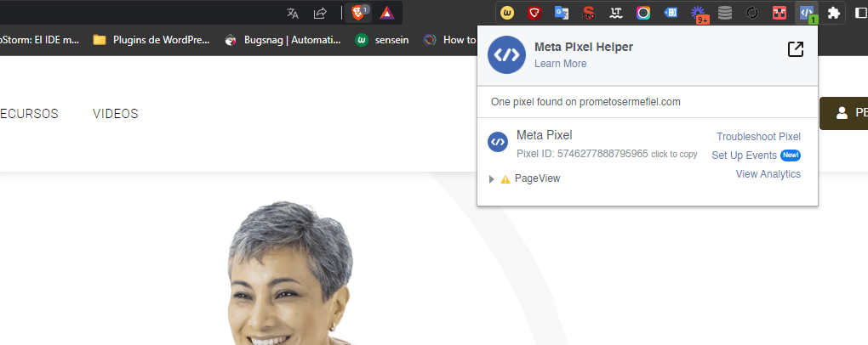Open the extension with 9+ badge
The height and width of the screenshot is (345, 868).
point(700,14)
